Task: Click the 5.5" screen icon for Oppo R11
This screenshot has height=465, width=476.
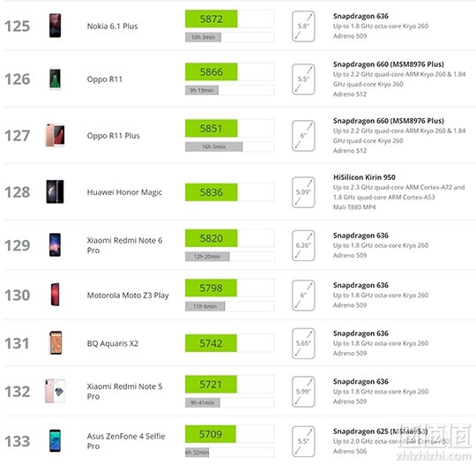Action: coord(303,79)
